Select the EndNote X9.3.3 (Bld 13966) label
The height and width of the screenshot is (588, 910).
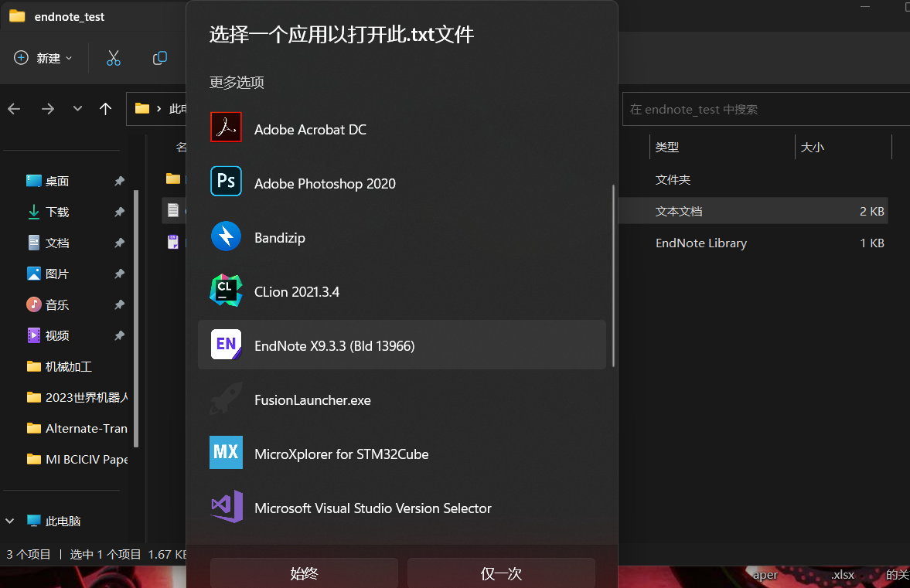[x=334, y=345]
